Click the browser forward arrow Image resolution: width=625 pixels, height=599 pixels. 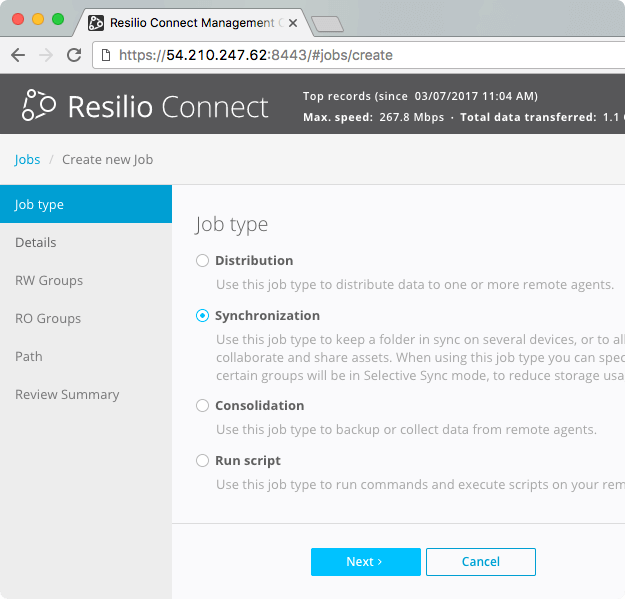click(46, 55)
